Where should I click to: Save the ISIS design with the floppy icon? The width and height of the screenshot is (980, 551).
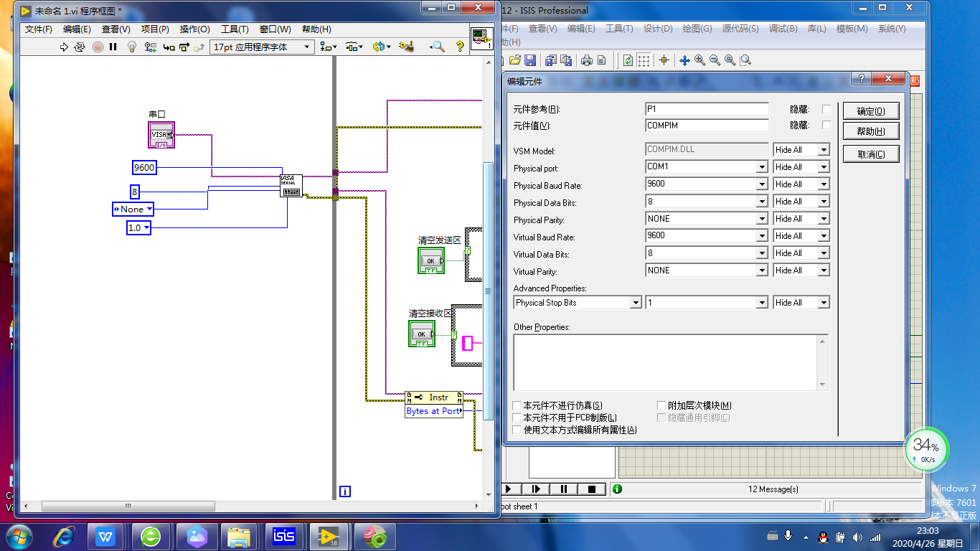[530, 60]
